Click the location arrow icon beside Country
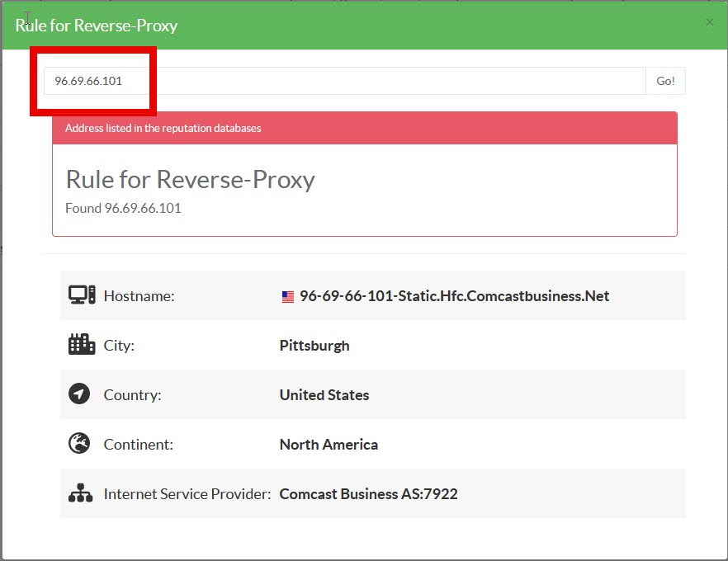Screen dimensions: 728x561 pyautogui.click(x=79, y=394)
